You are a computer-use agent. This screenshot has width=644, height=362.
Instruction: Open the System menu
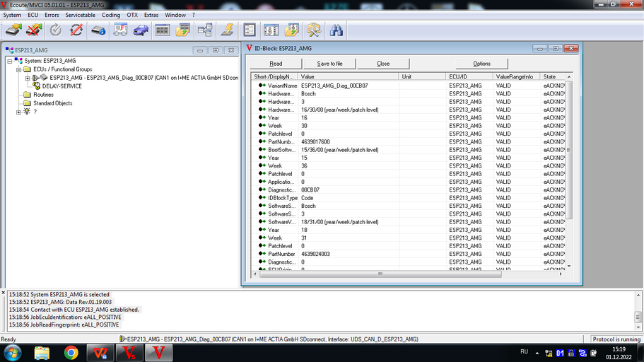coord(12,15)
